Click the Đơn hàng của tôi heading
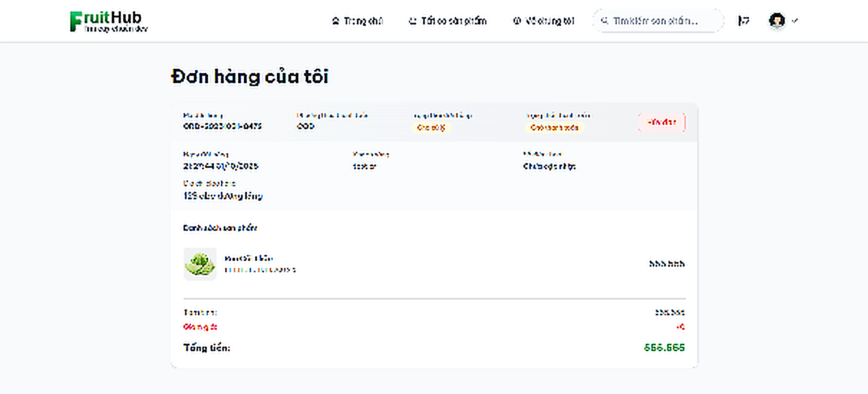Screen dimensions: 868x394 (250, 77)
